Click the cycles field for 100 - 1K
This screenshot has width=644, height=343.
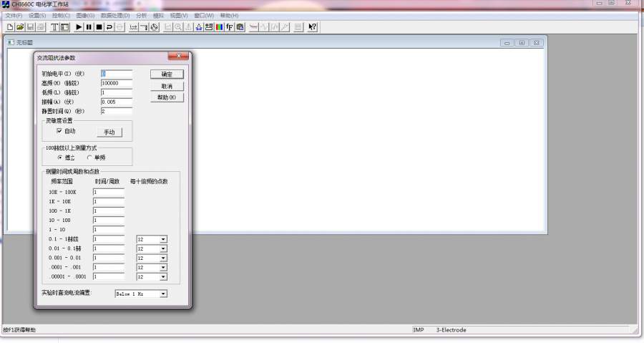coord(109,211)
